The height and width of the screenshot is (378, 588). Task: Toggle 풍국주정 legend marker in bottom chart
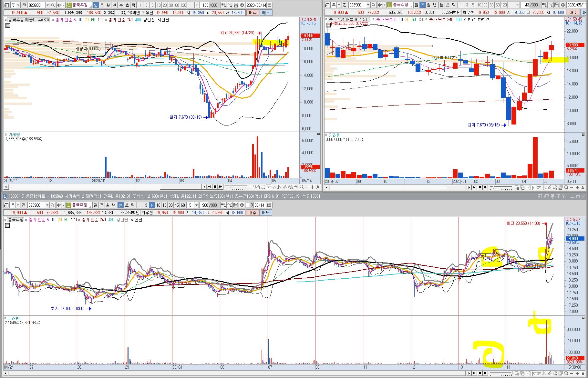tap(5, 220)
